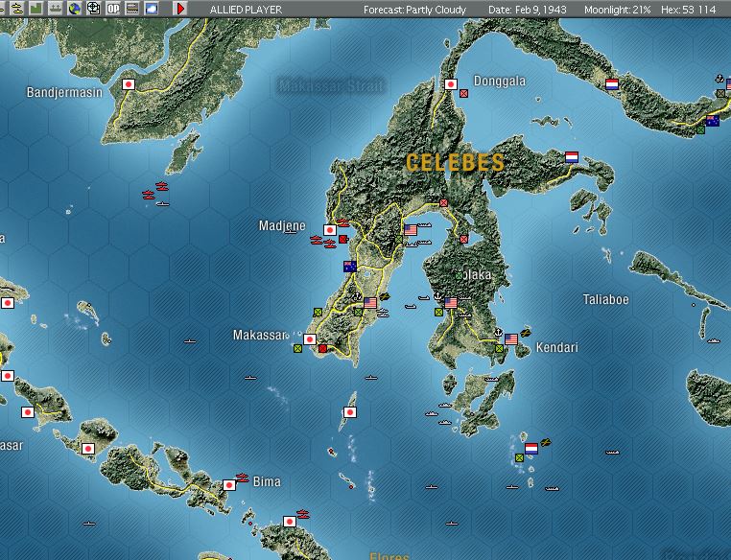Viewport: 731px width, 560px height.
Task: Click the ALLIED PLAYER status text
Action: [x=246, y=10]
